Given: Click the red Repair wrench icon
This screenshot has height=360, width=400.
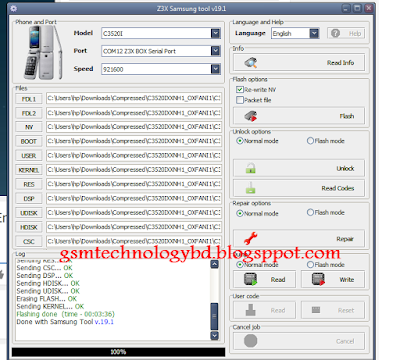Looking at the screenshot, I should 251,238.
